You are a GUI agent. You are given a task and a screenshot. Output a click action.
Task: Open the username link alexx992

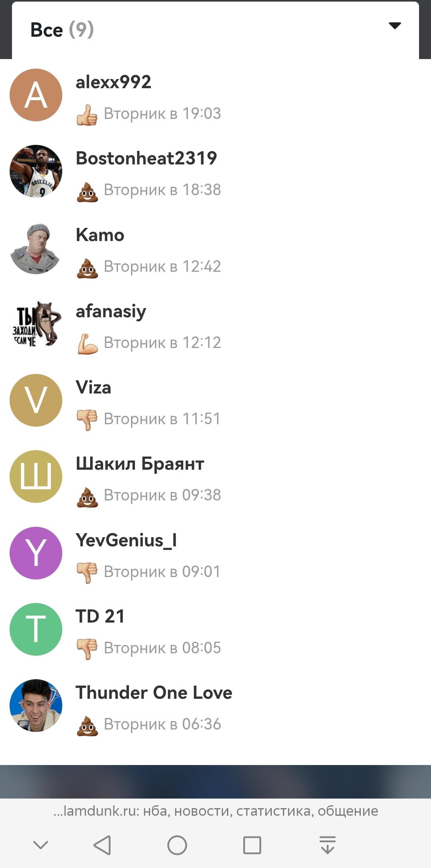pyautogui.click(x=113, y=82)
